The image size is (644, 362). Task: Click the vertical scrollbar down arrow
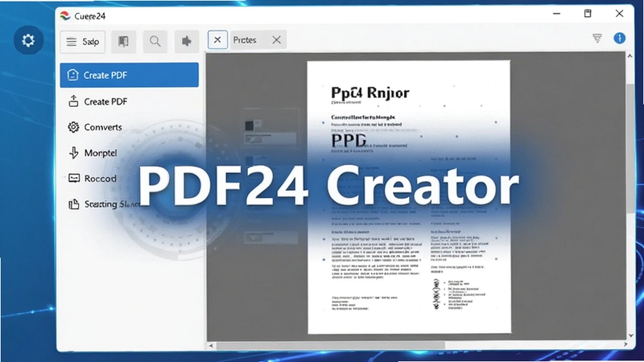(x=630, y=335)
